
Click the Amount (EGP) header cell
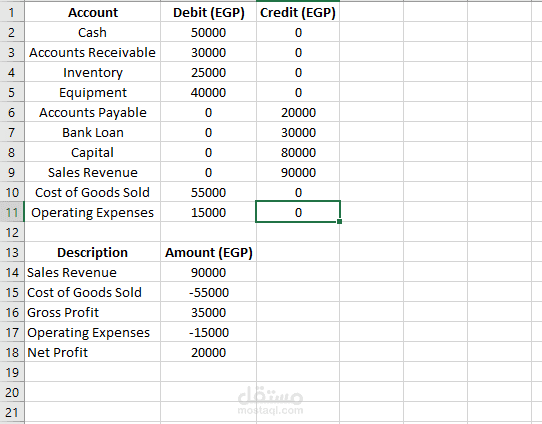tap(208, 252)
